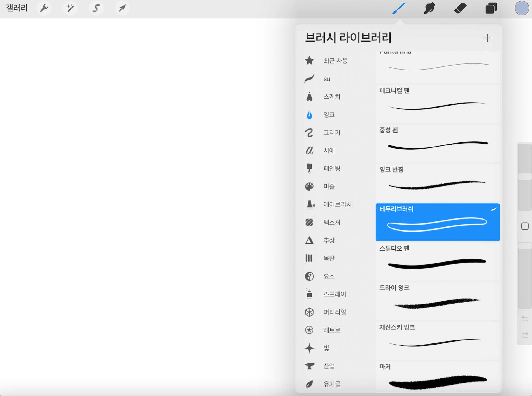The height and width of the screenshot is (396, 532).
Task: Select the 텍스처 category icon
Action: pyautogui.click(x=309, y=222)
